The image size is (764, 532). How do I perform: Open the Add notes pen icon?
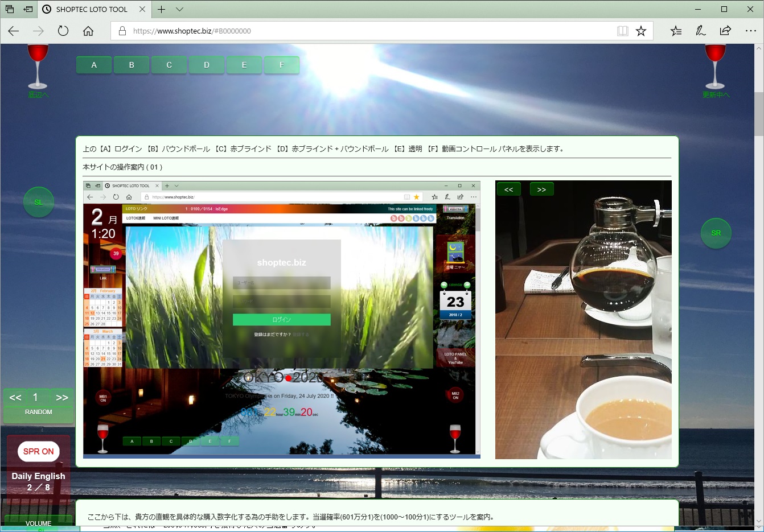tap(701, 31)
